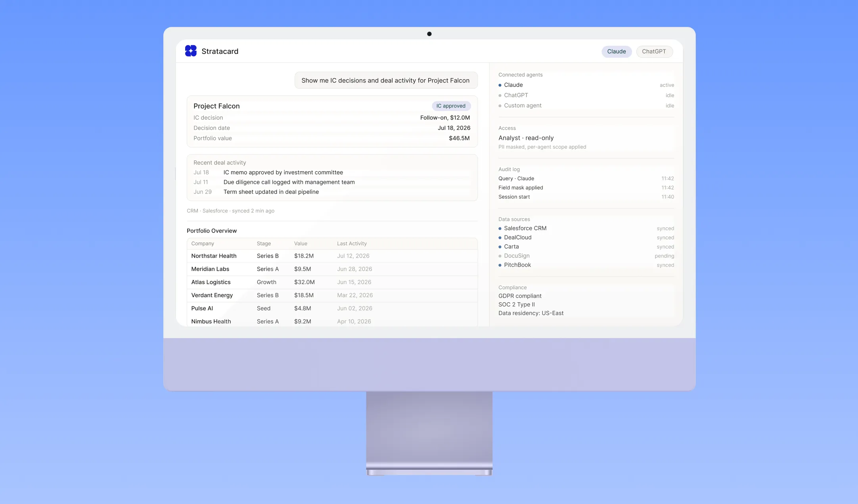
Task: Click the SOC 2 Type II label
Action: coord(517,305)
